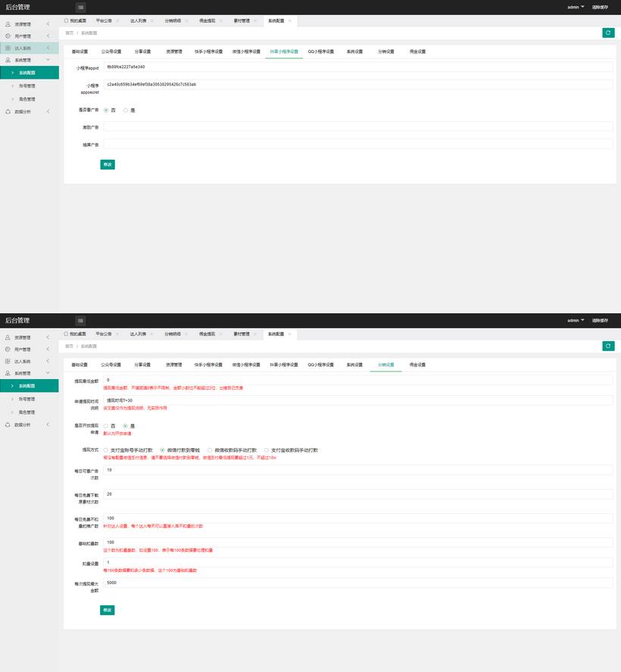Image resolution: width=621 pixels, height=672 pixels.
Task: Click the 每次提现最大金额 field showing 5000
Action: tap(357, 583)
